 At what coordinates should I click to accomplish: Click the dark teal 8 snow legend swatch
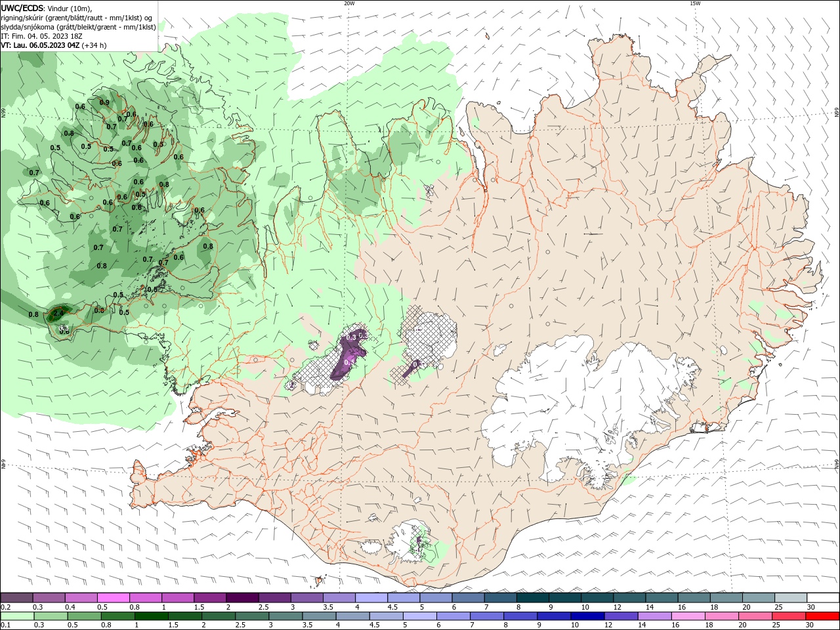coord(532,598)
